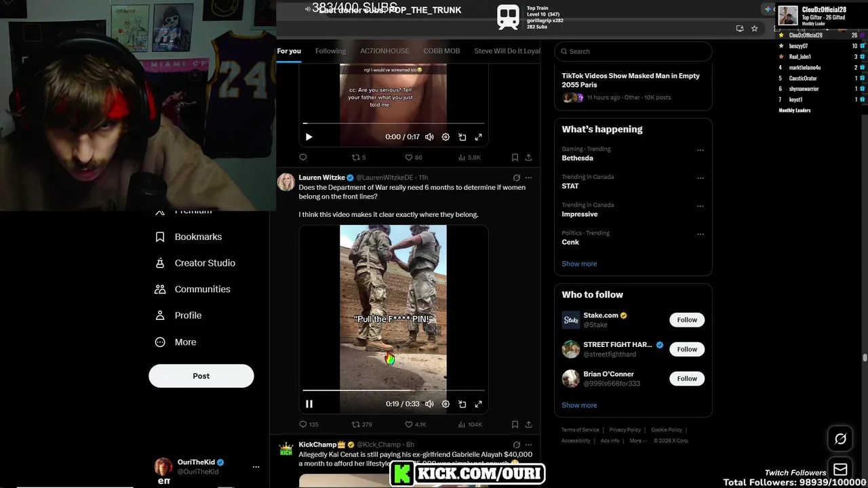Share the top post with 5.8K views
868x488 pixels.
[x=528, y=157]
